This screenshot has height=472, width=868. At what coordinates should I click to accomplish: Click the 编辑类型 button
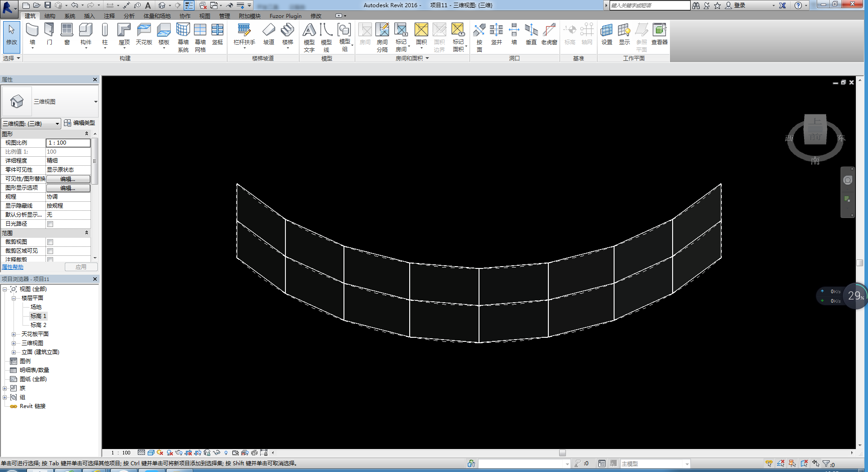point(80,123)
